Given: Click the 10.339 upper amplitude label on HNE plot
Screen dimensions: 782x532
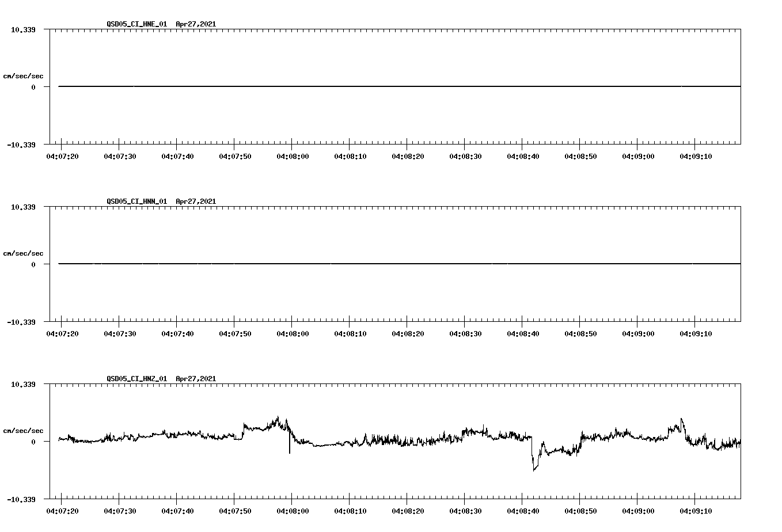Looking at the screenshot, I should (x=22, y=29).
